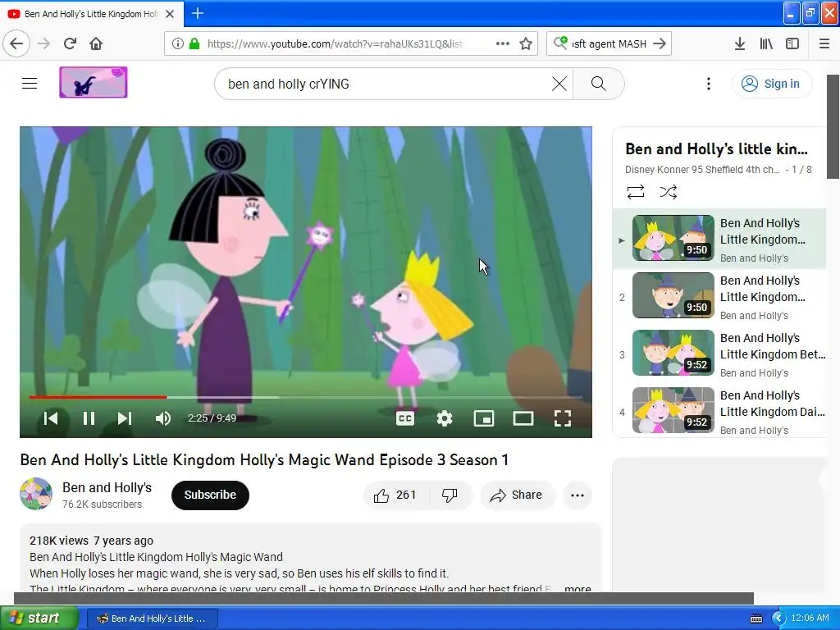Play playlist video number 2

(719, 296)
